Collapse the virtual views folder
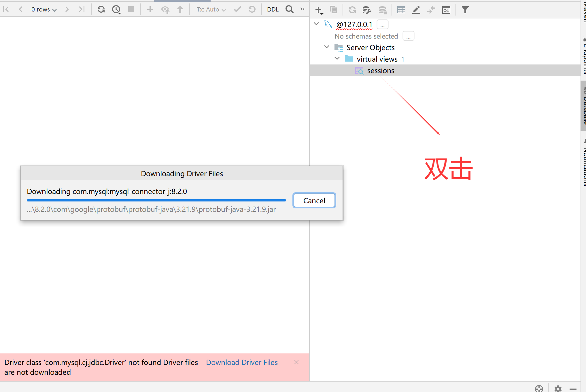Screen dimensions: 586x392 click(337, 58)
